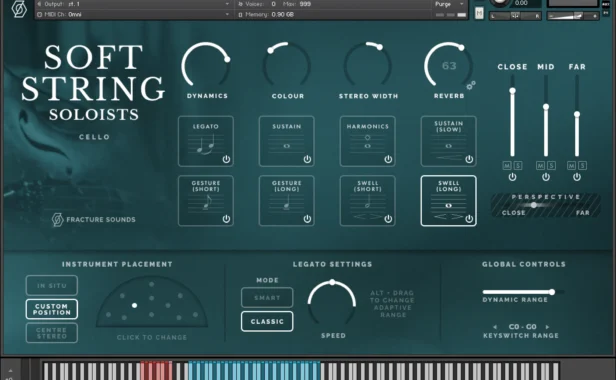Open the Purge dropdown menu
Viewport: 616px width, 380px height.
click(x=449, y=4)
